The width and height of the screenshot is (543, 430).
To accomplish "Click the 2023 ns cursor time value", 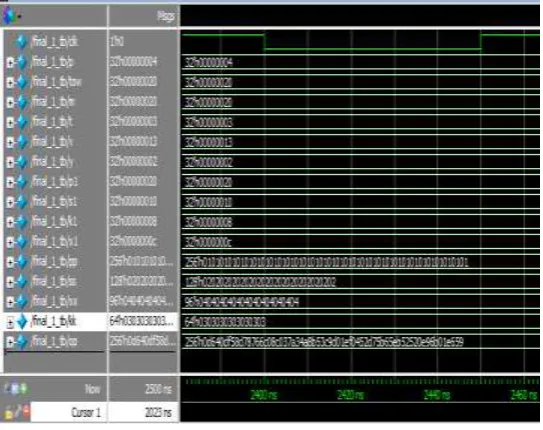I will coord(158,412).
